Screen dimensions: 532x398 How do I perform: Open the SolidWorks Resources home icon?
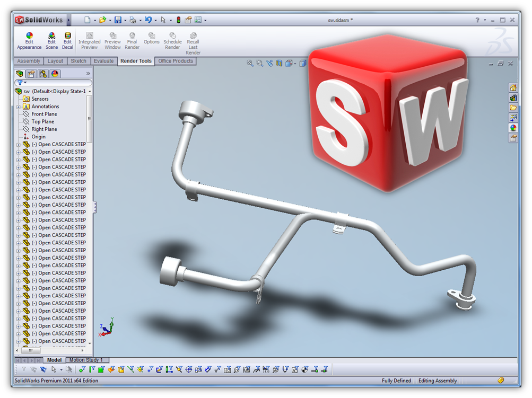[x=513, y=88]
